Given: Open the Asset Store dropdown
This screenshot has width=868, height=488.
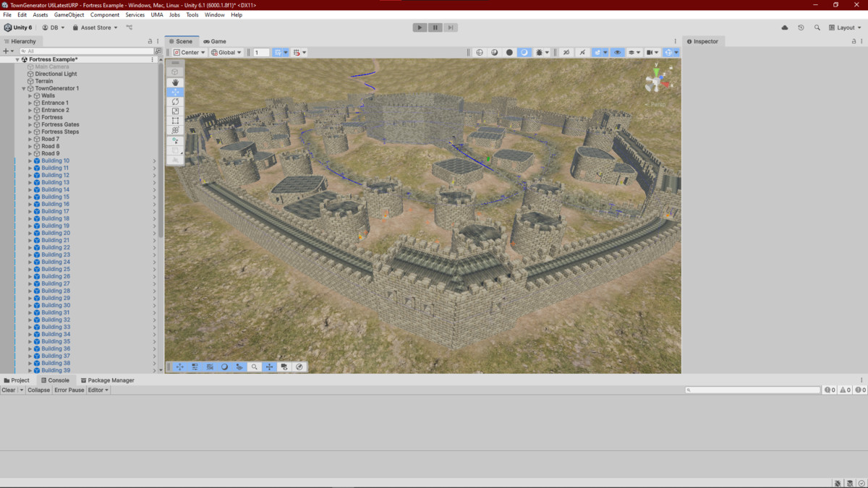Looking at the screenshot, I should pos(95,27).
